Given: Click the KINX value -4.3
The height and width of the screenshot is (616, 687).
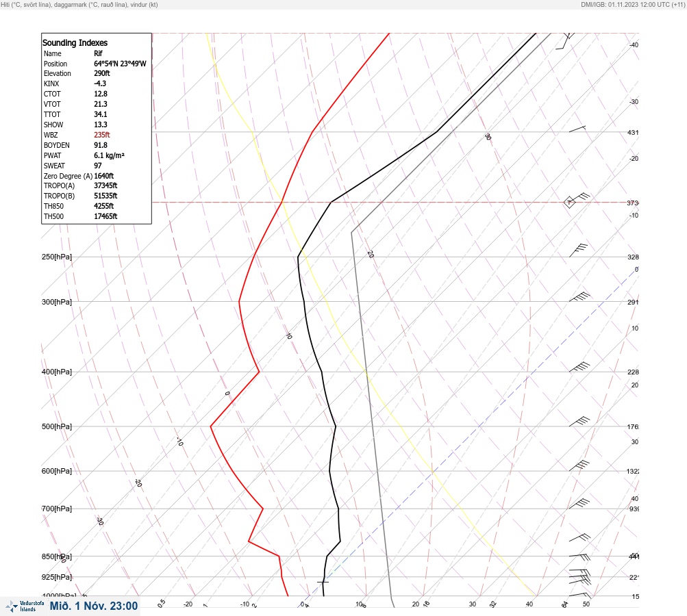Looking at the screenshot, I should pyautogui.click(x=100, y=84).
